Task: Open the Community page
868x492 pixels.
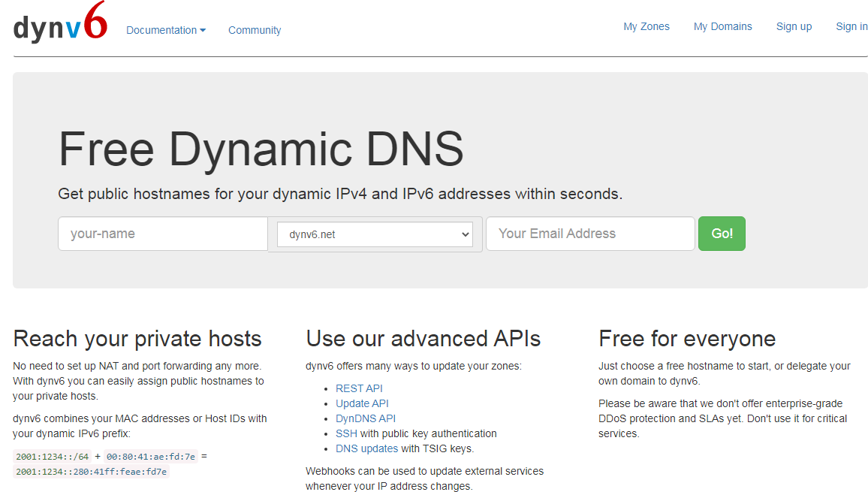Action: pos(255,30)
